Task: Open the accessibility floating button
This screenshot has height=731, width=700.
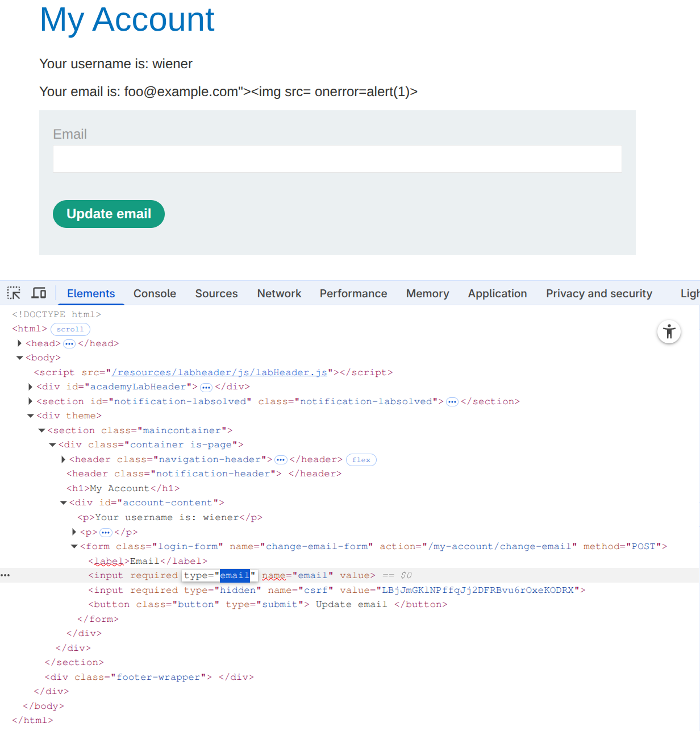Action: click(x=669, y=331)
